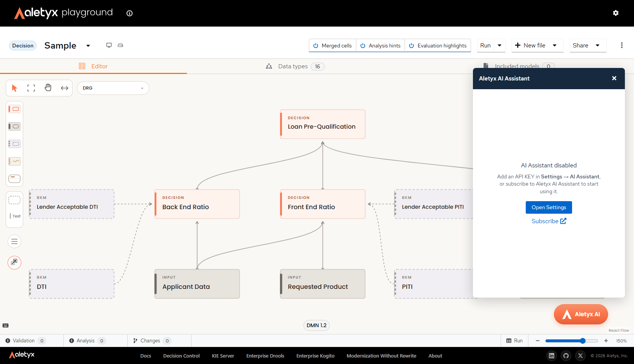Open the GitHub icon in footer
The width and height of the screenshot is (634, 364).
[566, 356]
